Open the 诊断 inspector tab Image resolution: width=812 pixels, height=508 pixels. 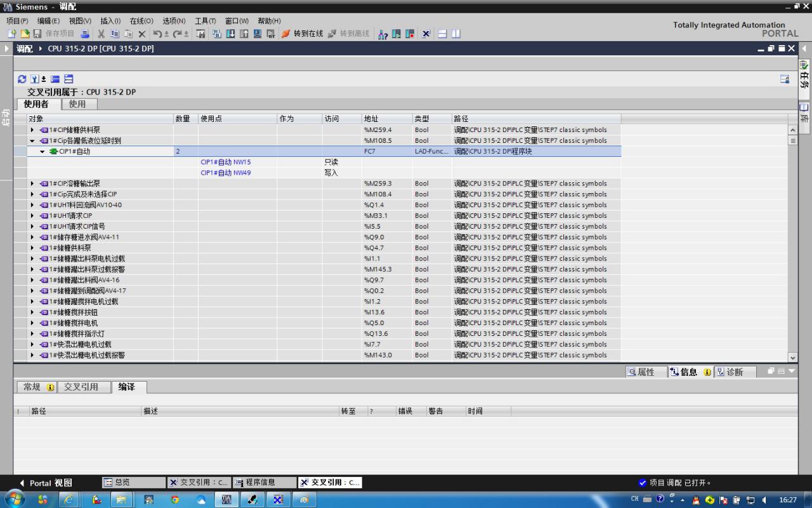coord(735,372)
